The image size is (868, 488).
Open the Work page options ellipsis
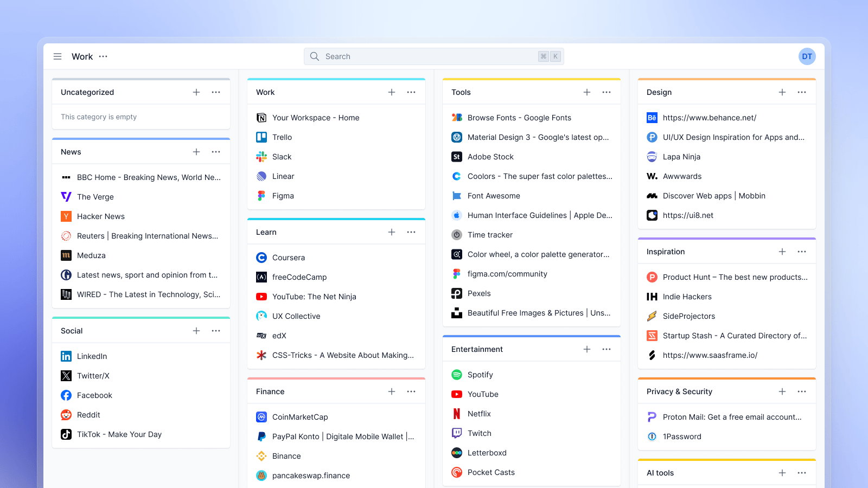tap(103, 56)
